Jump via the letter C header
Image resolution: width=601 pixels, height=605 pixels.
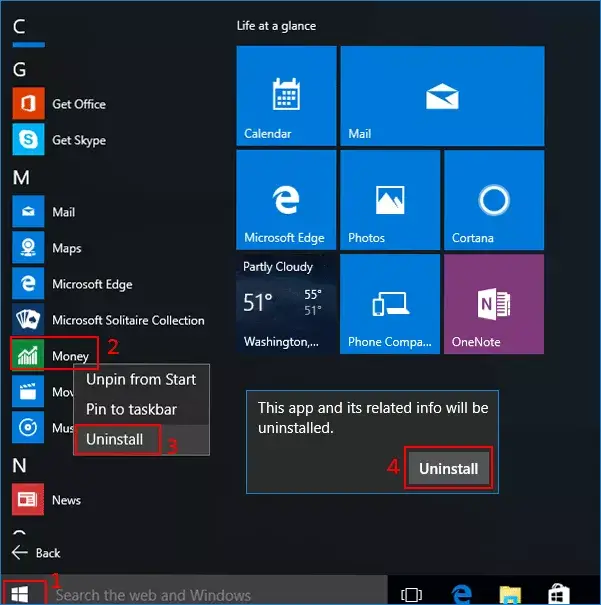tap(19, 27)
